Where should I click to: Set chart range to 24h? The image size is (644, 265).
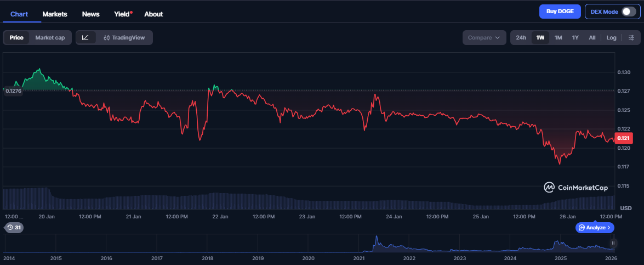click(521, 38)
